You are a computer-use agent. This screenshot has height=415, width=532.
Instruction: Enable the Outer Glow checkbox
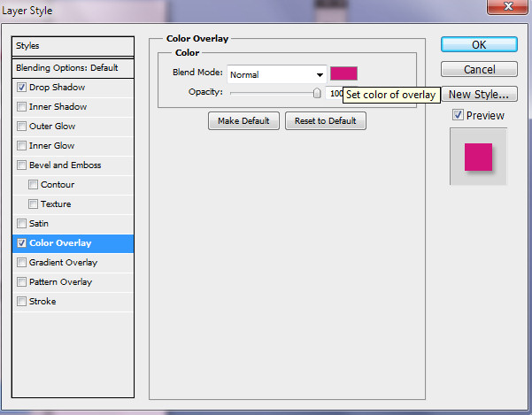(21, 127)
